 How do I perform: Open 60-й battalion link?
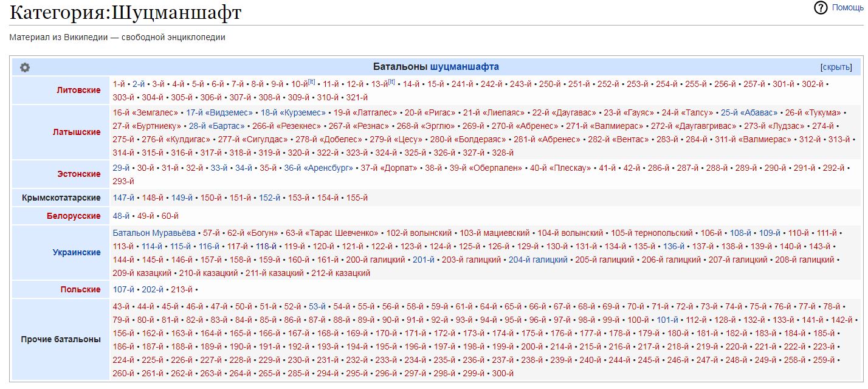[170, 216]
